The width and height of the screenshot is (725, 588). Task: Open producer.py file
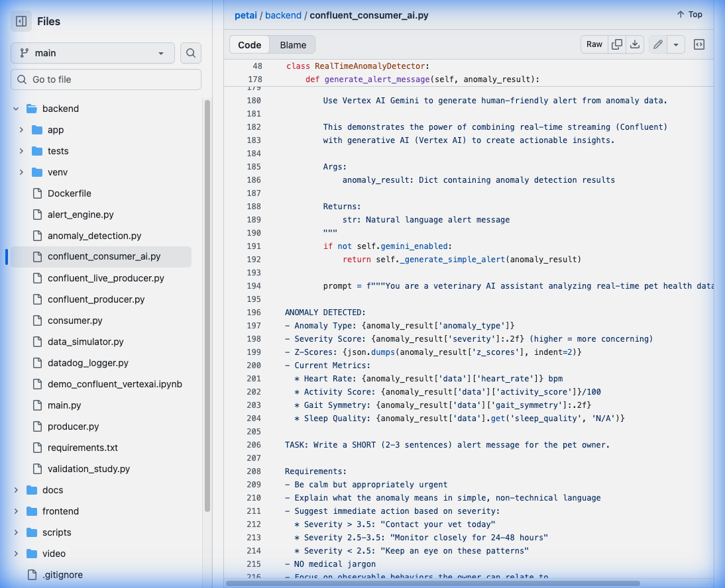pyautogui.click(x=73, y=427)
